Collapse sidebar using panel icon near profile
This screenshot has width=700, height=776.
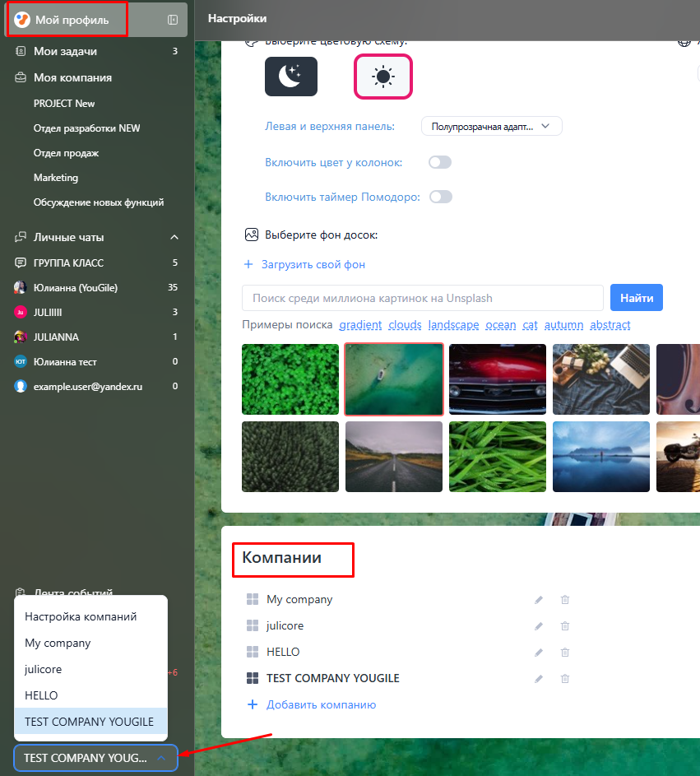coord(173,20)
